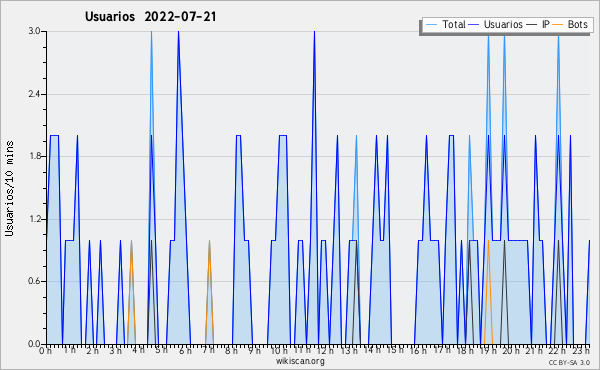Click the '10 h' x-axis label

coord(279,350)
